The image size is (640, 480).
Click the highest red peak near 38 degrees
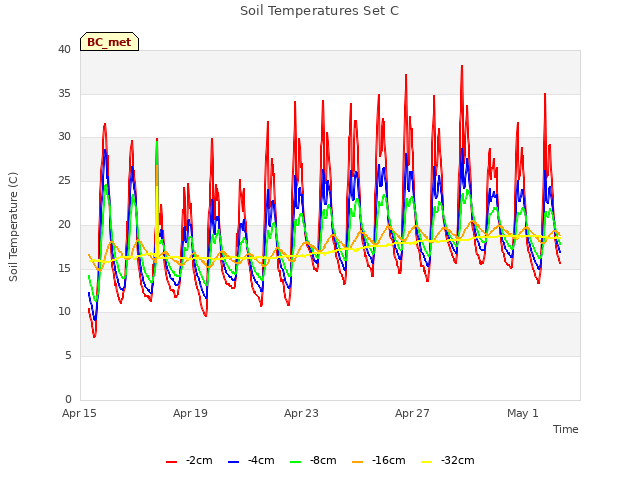(x=462, y=67)
